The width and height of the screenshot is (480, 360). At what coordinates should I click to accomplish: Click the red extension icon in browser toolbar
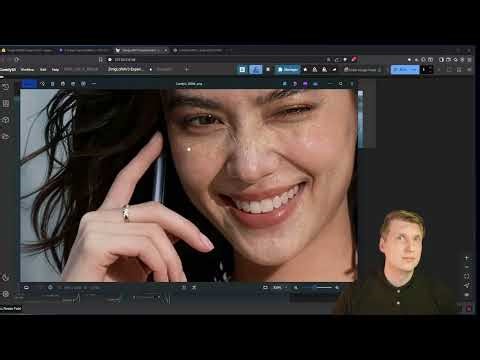354,60
